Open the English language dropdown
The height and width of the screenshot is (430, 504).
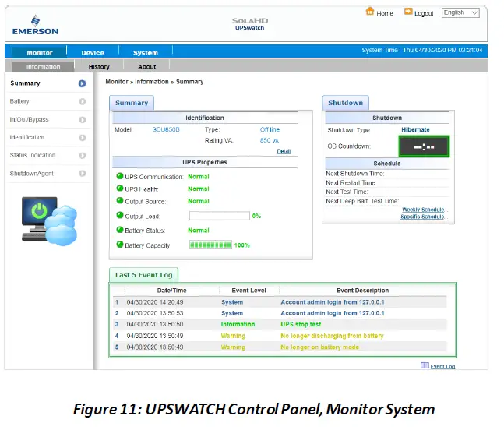coord(460,12)
